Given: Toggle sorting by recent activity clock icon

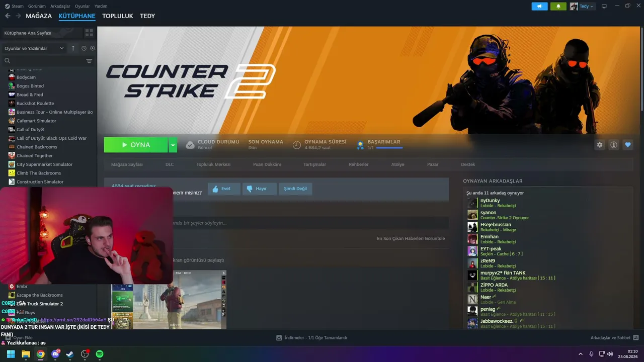Looking at the screenshot, I should (84, 48).
